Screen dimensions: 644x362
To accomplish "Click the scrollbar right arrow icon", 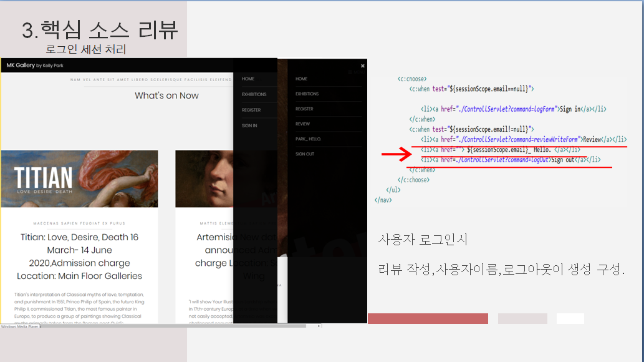I will [x=319, y=325].
